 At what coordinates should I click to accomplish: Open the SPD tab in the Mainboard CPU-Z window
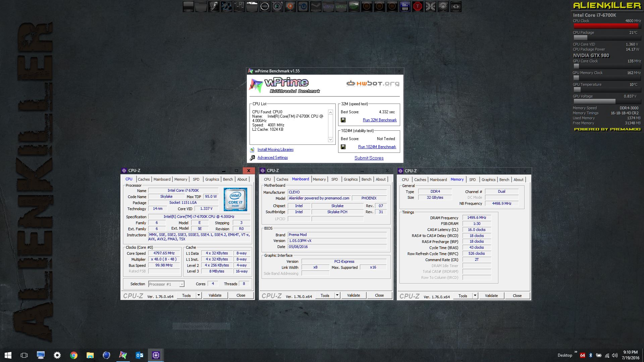pyautogui.click(x=334, y=179)
